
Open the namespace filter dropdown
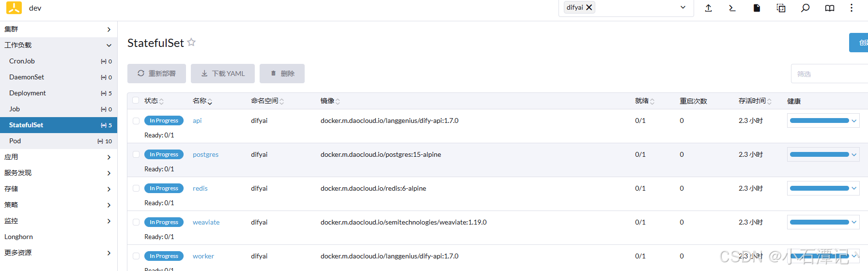[683, 7]
